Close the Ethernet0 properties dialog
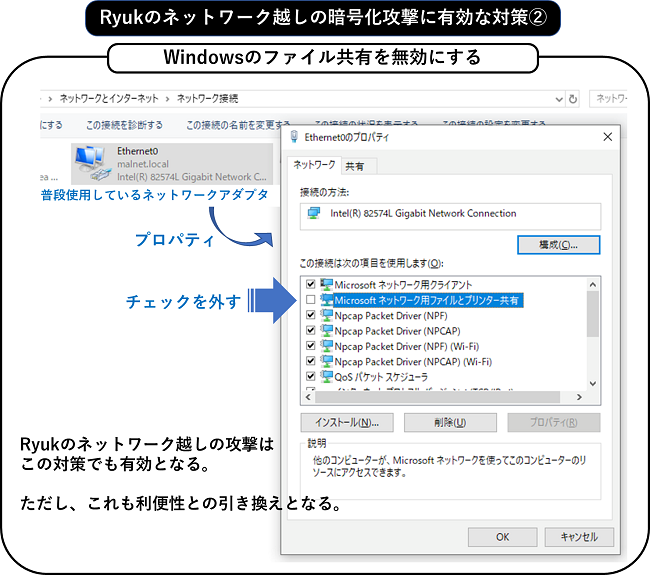Screen dimensions: 650x575 coord(608,137)
